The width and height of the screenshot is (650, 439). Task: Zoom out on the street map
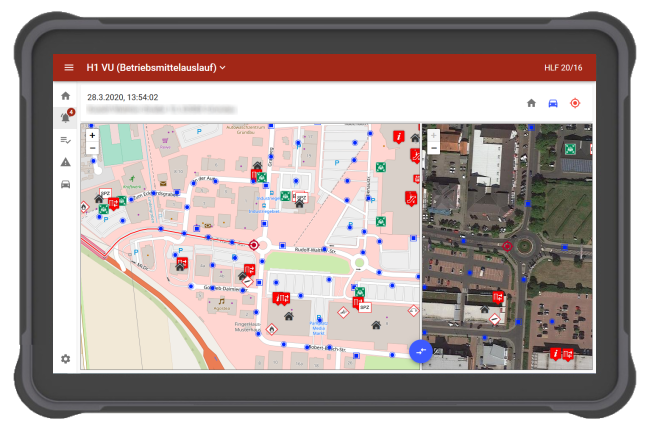click(92, 148)
